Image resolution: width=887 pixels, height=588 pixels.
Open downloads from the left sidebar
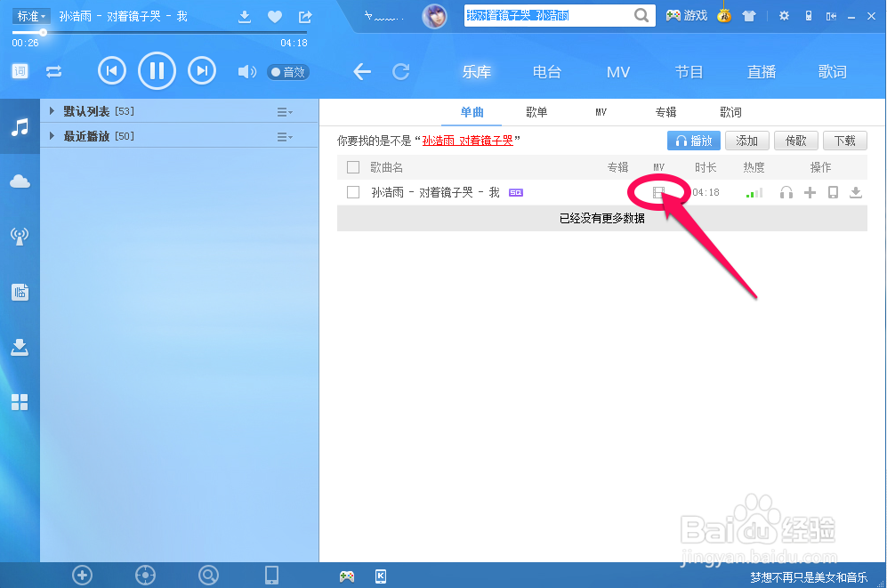(20, 347)
